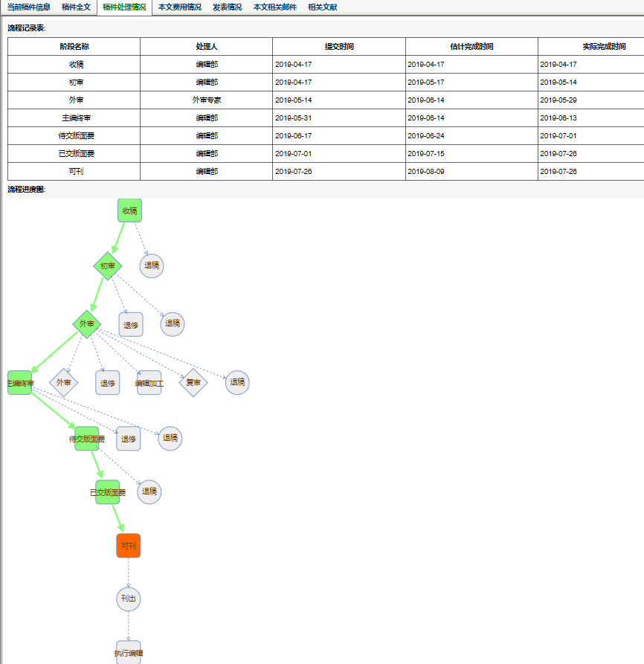Screen dimensions: 644x664
Task: Select the 退稿 circle right of 复审
Action: coord(237,383)
